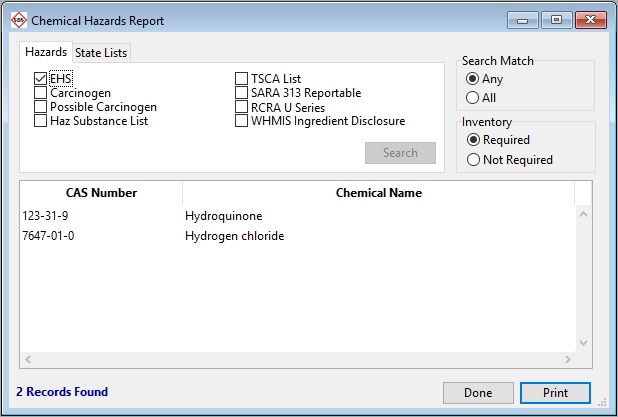Click the horizontal scrollbar right arrow

pos(568,360)
